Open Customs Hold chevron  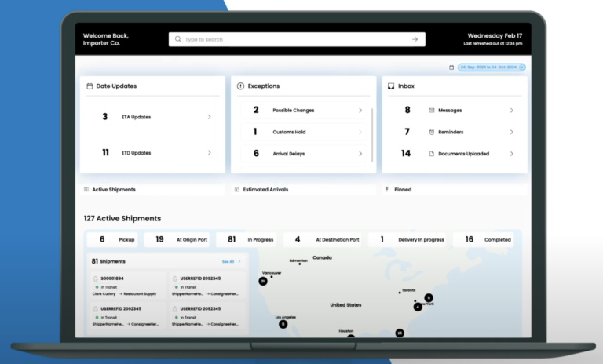pyautogui.click(x=360, y=132)
